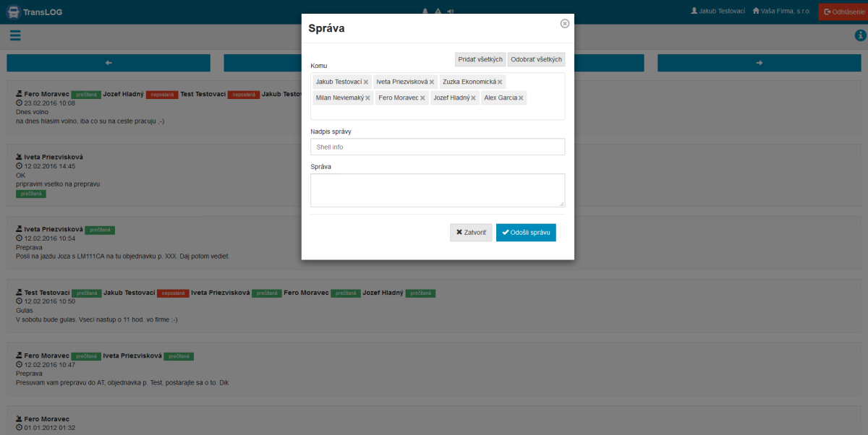Open the hamburger menu

pos(15,35)
